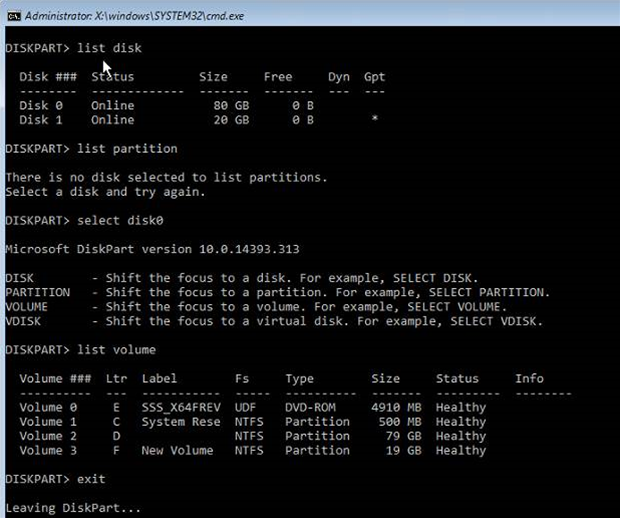Click the window title 'Administrator: X:\windows\SYSTEM32\cmd.exe'

[x=134, y=16]
